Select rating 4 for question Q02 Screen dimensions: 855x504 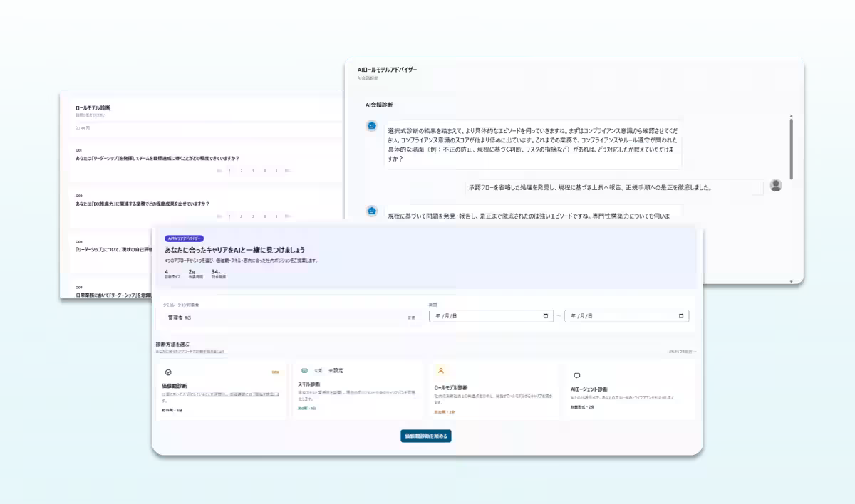[265, 216]
